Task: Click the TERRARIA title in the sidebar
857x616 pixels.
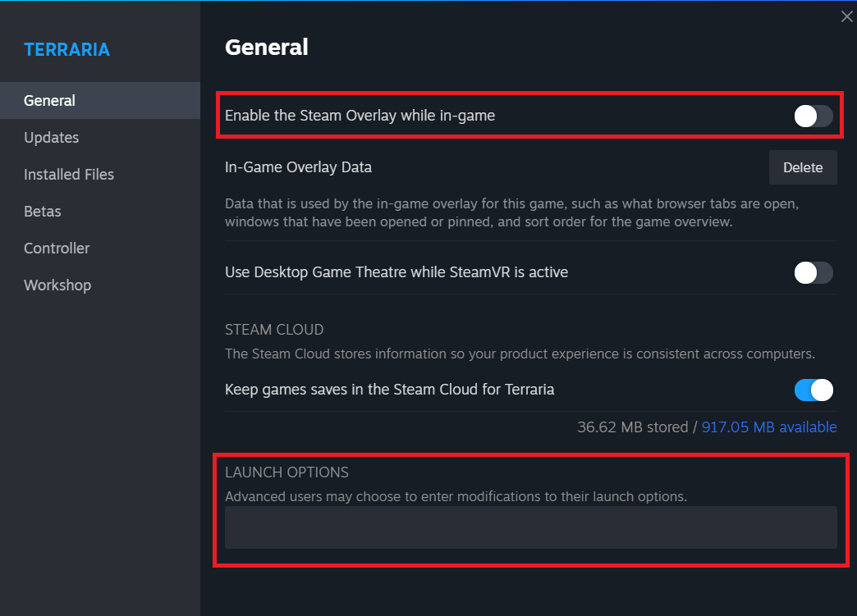Action: pyautogui.click(x=66, y=50)
